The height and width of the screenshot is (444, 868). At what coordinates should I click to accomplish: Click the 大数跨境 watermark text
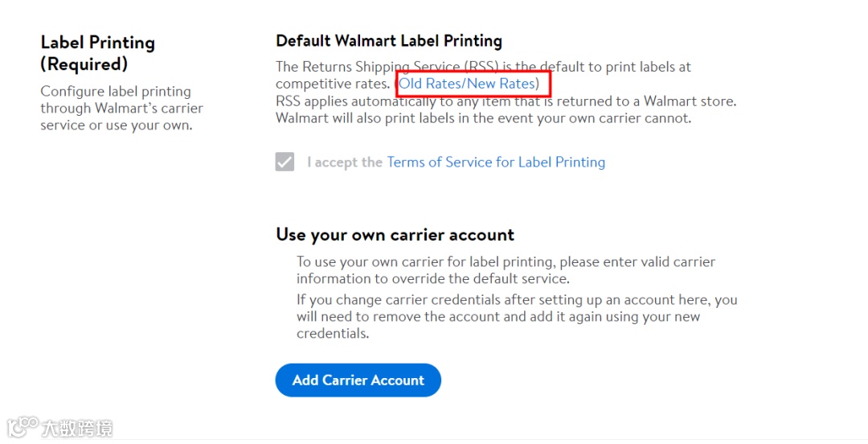77,427
